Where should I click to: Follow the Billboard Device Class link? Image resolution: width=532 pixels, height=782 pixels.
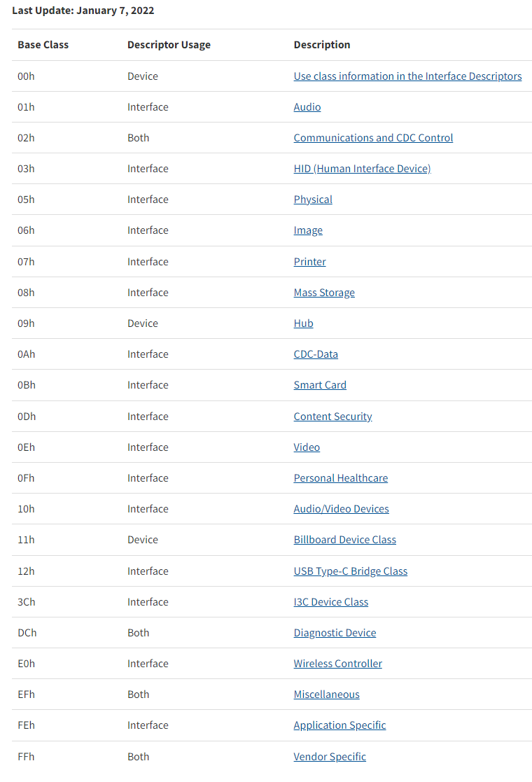[344, 540]
